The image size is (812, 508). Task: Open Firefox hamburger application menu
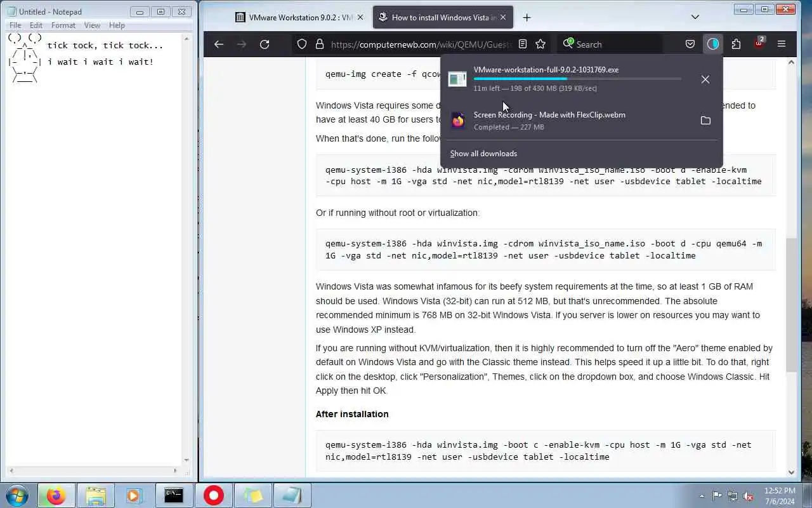click(x=782, y=44)
